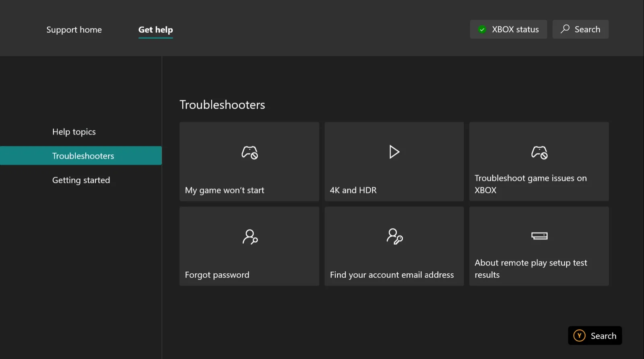The height and width of the screenshot is (359, 644).
Task: Open the XBOX status button
Action: [508, 29]
